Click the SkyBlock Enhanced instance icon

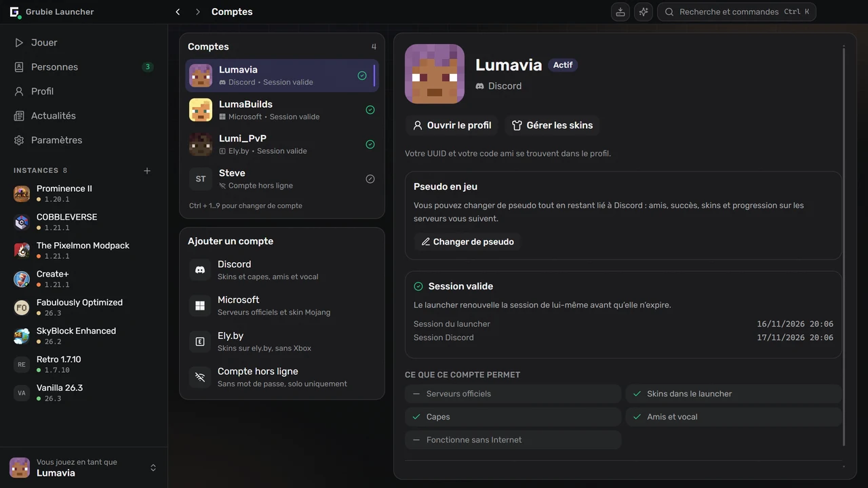coord(22,336)
